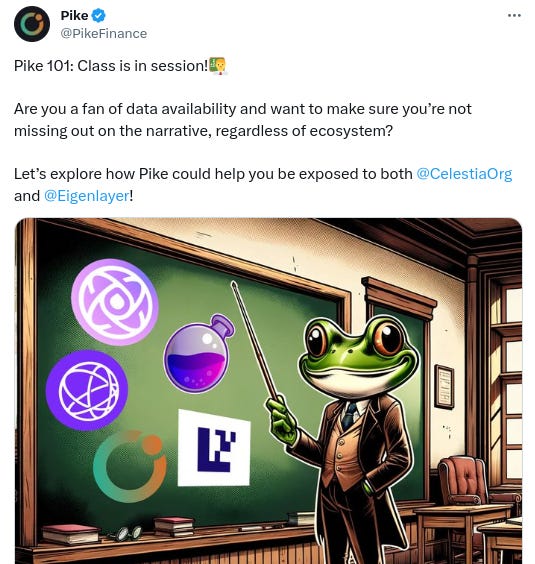
Task: Click the tweet text about data availability
Action: pyautogui.click(x=242, y=120)
